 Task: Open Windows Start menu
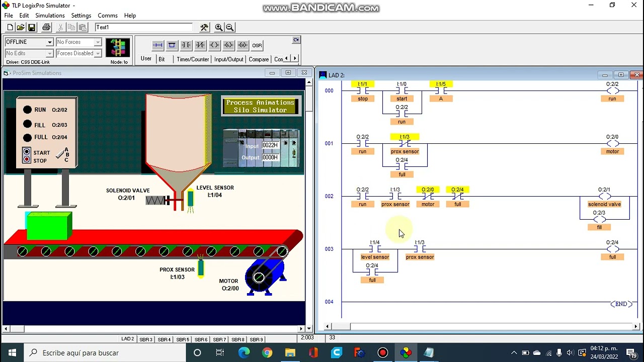pyautogui.click(x=12, y=353)
